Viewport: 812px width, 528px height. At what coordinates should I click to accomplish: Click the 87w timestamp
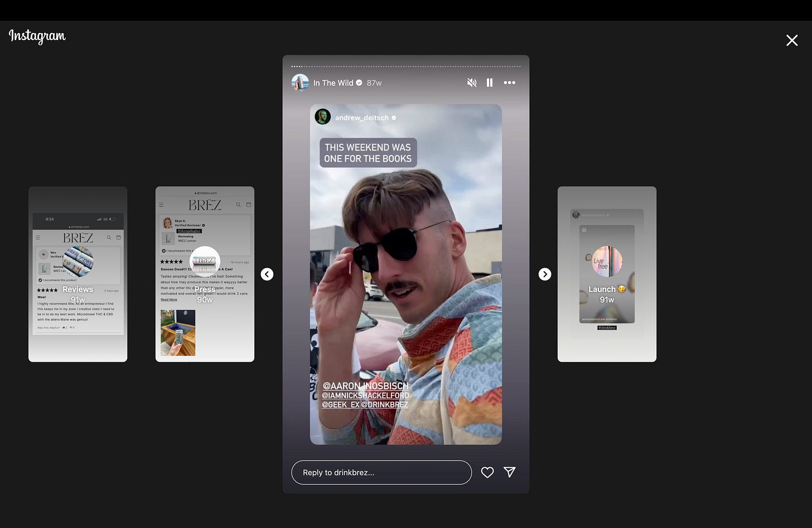click(374, 83)
